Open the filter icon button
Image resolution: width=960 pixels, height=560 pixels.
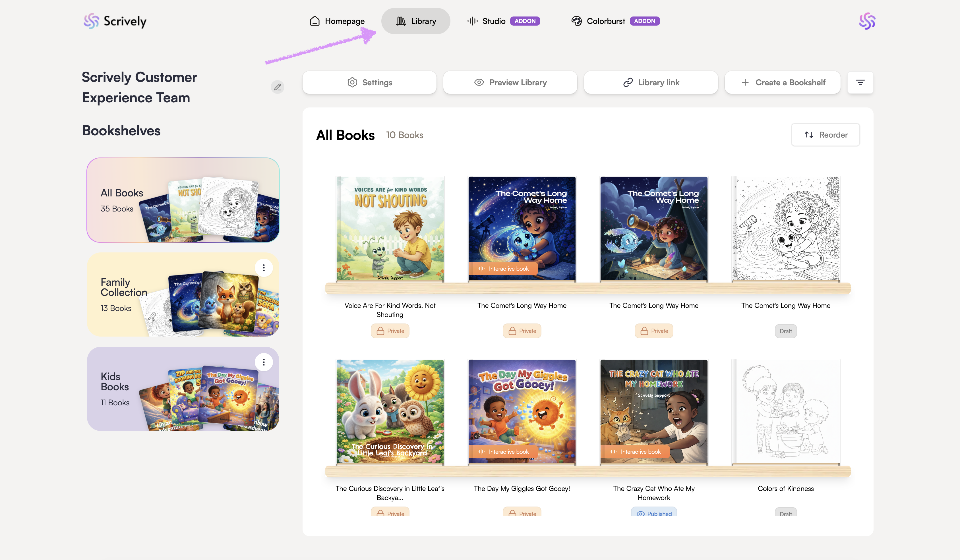coord(860,82)
